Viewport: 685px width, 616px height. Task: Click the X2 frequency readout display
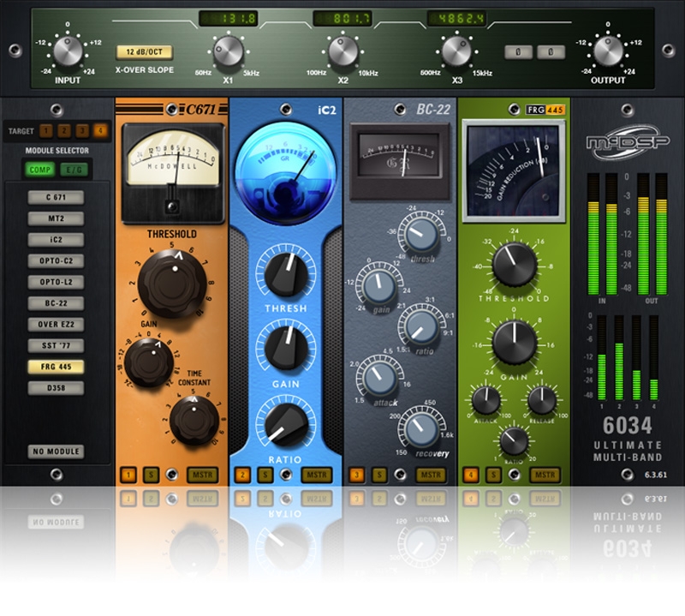(x=342, y=18)
